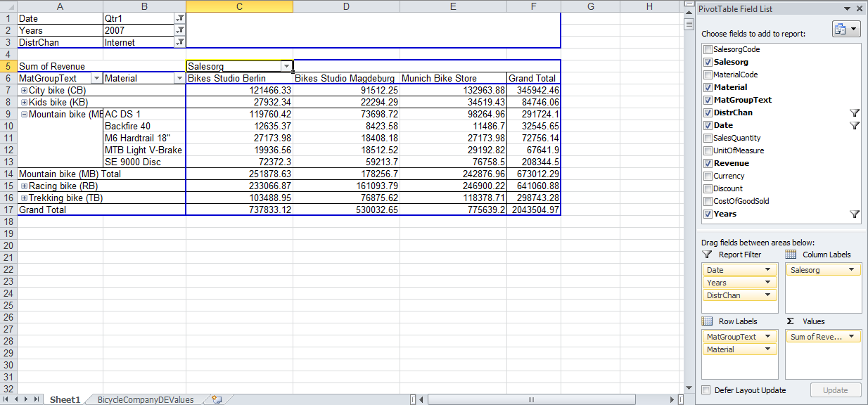The image size is (868, 405).
Task: Open Salesorg field dropdown in Column Labels area
Action: coord(852,270)
